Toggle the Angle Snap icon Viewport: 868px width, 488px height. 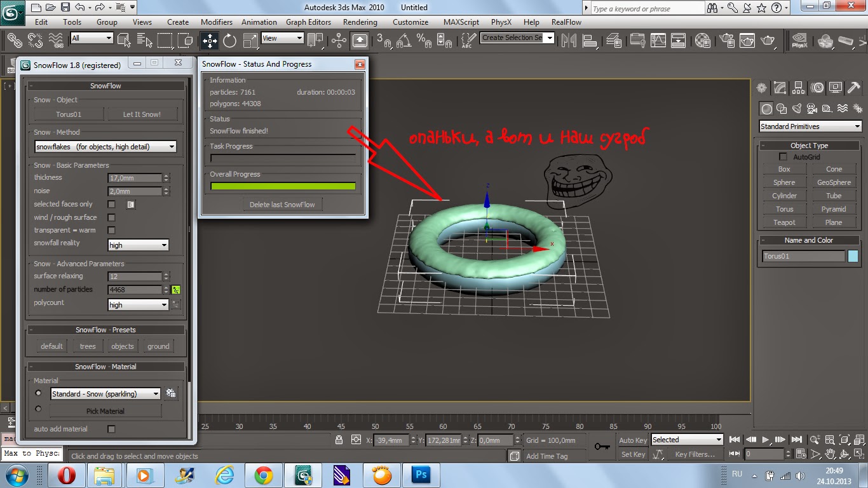[403, 41]
